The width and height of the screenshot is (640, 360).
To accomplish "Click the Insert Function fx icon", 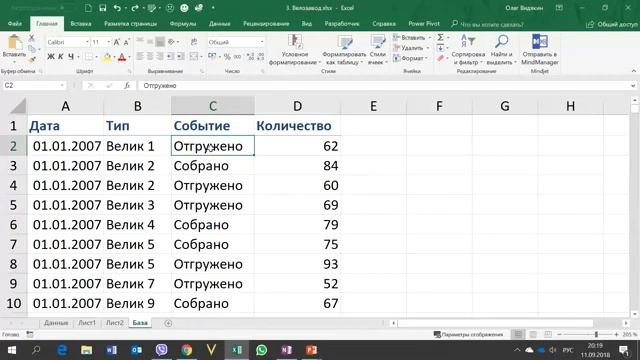I will coord(127,85).
